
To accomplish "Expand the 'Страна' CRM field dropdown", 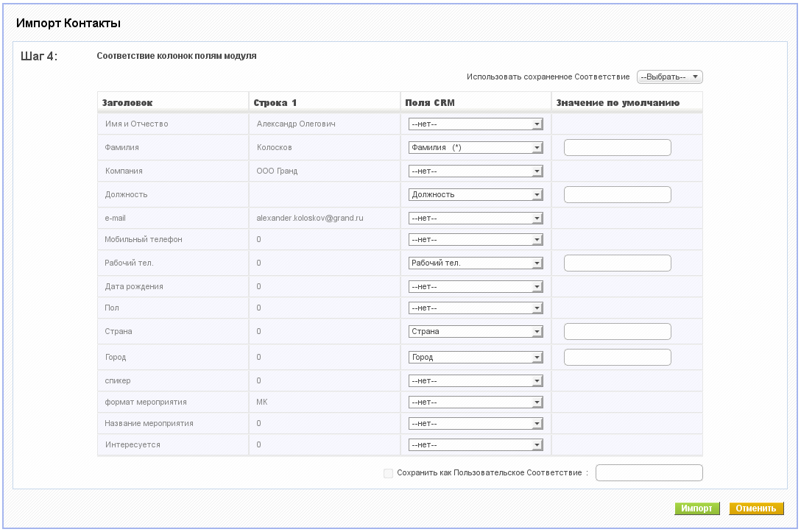I will point(476,331).
